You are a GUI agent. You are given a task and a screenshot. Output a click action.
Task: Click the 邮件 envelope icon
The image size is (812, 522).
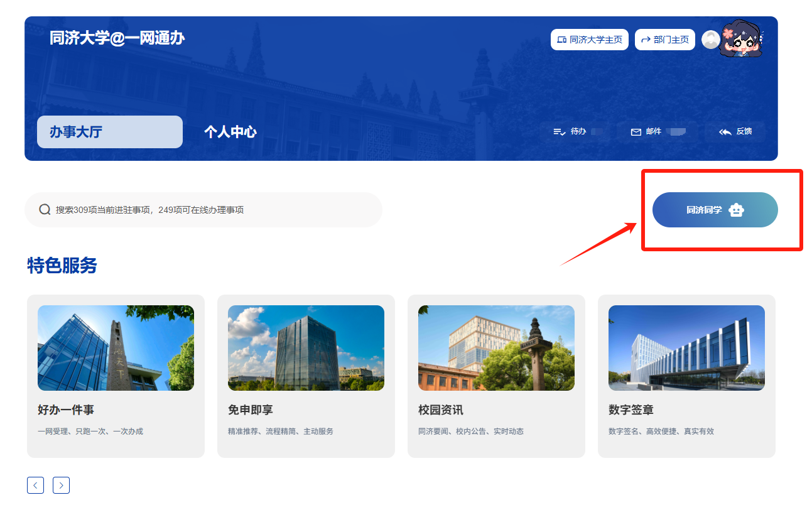(x=636, y=132)
